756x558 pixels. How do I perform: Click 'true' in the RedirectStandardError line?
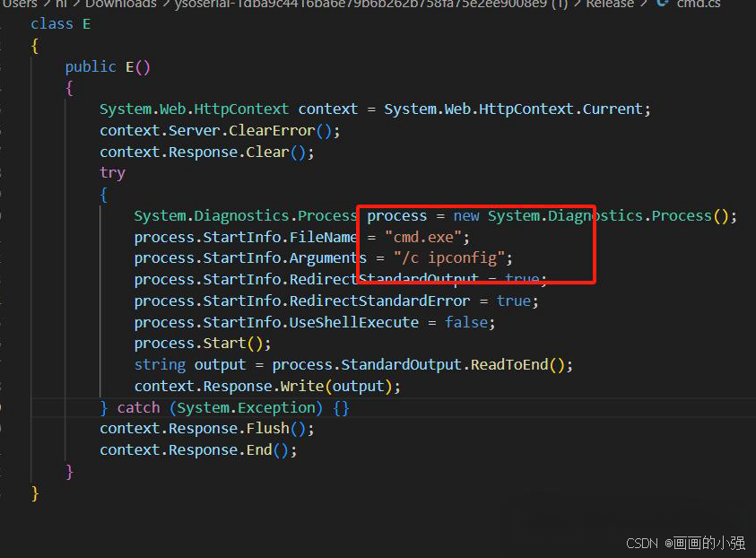tap(514, 301)
